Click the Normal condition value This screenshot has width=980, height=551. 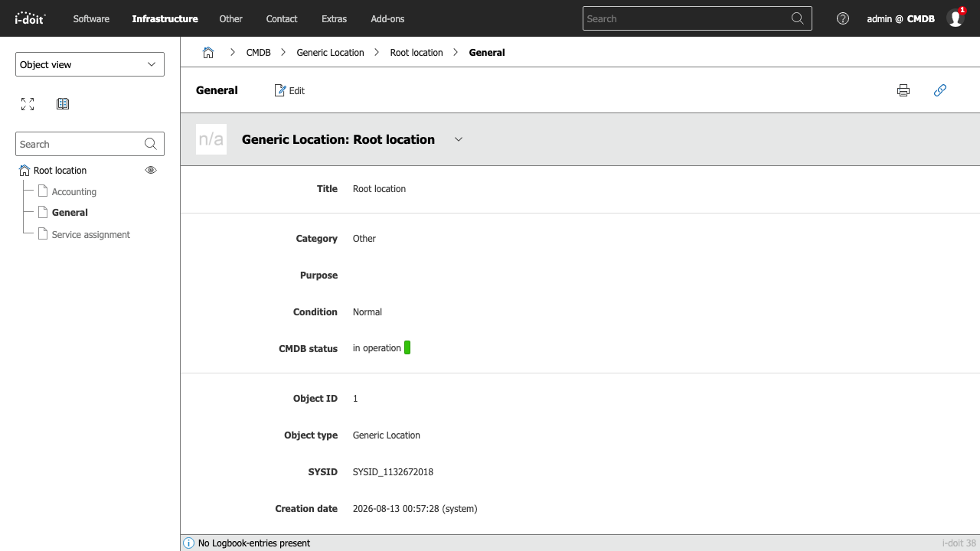coord(367,312)
